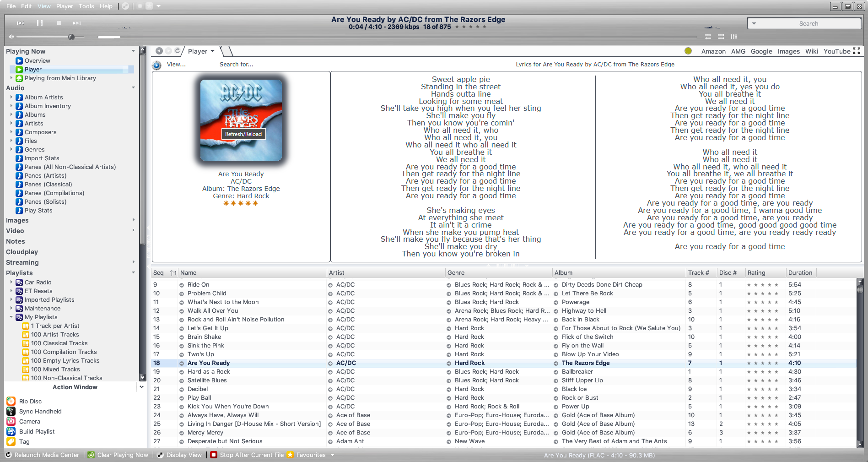The height and width of the screenshot is (462, 868).
Task: Open the YouTube link
Action: click(x=837, y=51)
